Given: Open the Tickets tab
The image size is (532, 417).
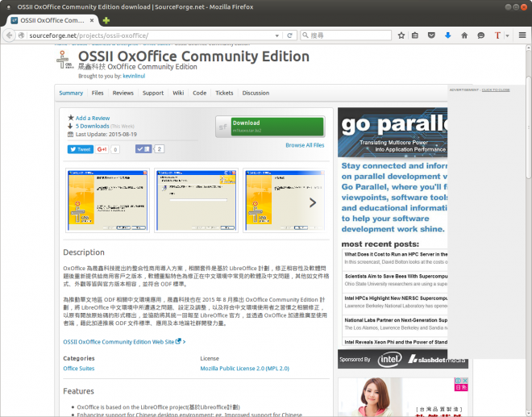Looking at the screenshot, I should 224,93.
